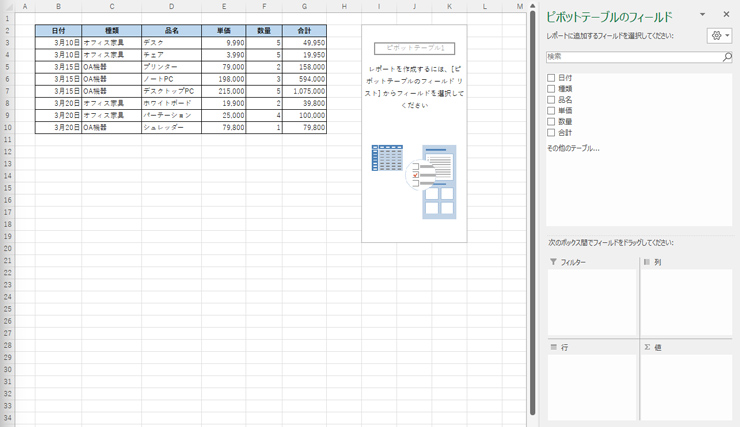This screenshot has width=740, height=427.
Task: Select the 9,990 unit price cell
Action: click(224, 43)
